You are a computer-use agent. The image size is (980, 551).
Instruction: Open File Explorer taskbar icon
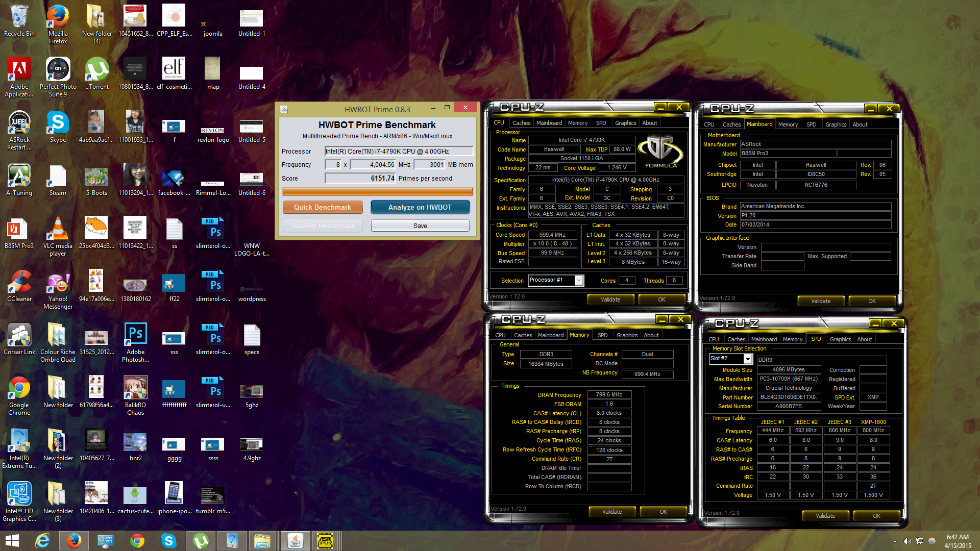262,541
